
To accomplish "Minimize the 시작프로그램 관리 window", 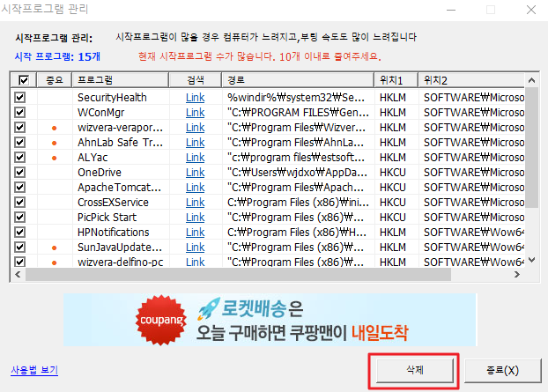I will 451,10.
